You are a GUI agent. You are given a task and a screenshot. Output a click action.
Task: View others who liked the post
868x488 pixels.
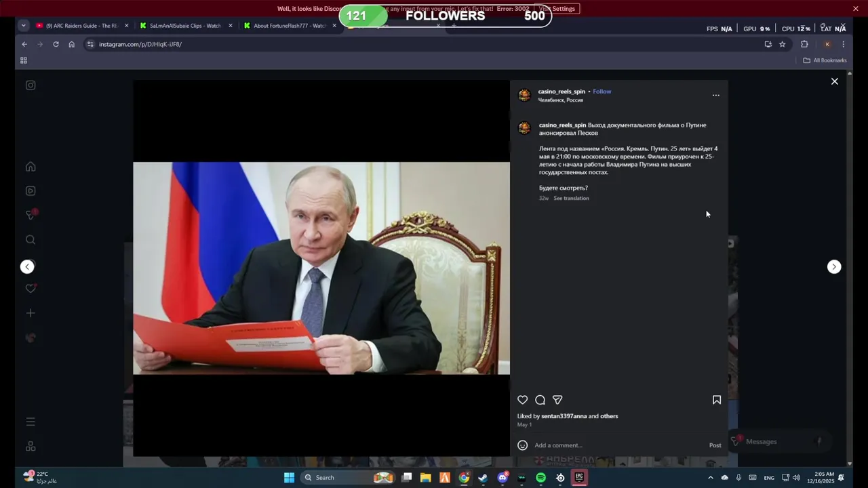click(x=609, y=416)
